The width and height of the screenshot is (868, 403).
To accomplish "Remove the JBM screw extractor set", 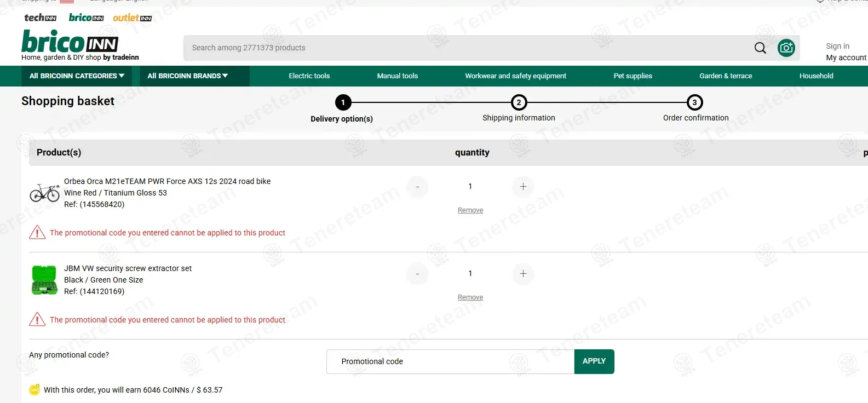I will [x=470, y=297].
